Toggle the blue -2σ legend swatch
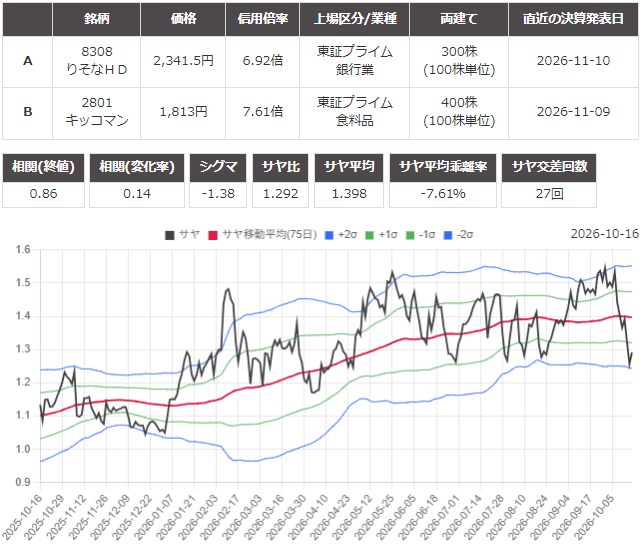Screen dimensions: 642x546 (x=448, y=235)
